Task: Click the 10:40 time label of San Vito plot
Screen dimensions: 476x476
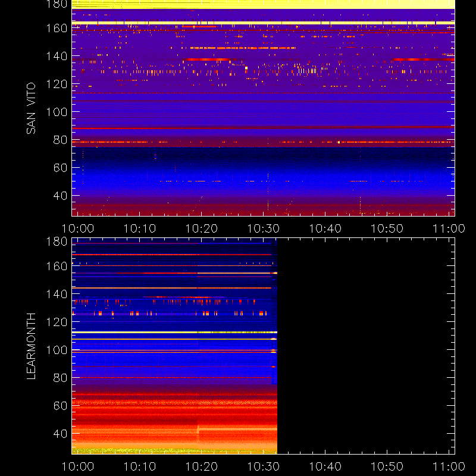Action: click(325, 228)
